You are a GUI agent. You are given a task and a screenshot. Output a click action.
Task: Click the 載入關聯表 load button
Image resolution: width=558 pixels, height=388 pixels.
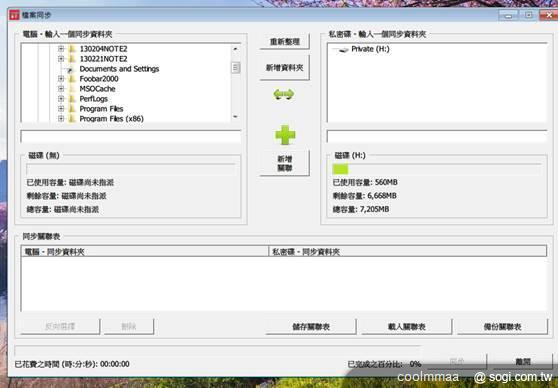click(407, 326)
